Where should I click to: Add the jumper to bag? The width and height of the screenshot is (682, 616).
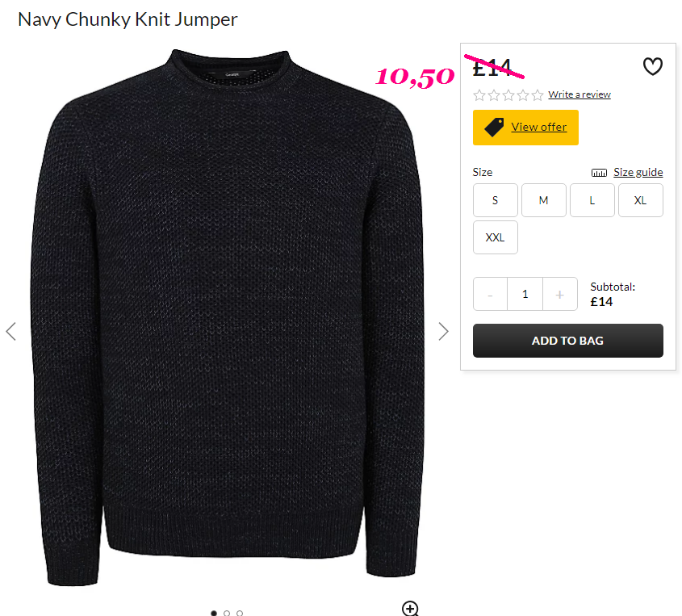[x=568, y=341]
